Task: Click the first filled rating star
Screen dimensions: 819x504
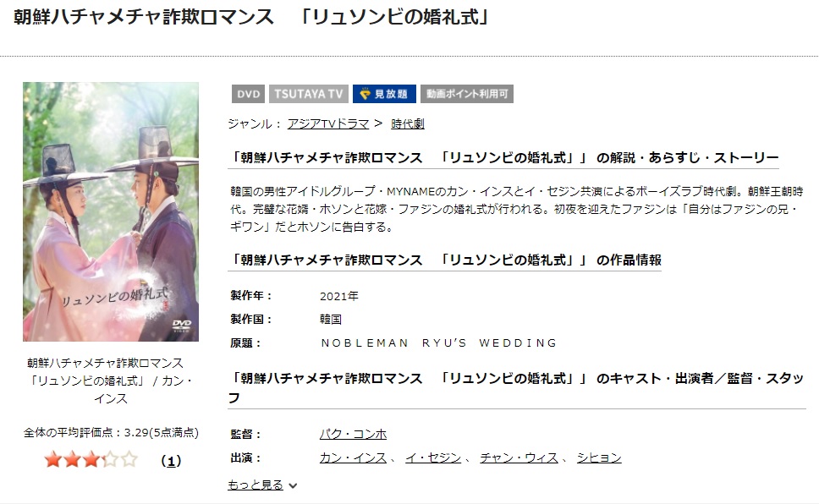Action: (x=52, y=460)
